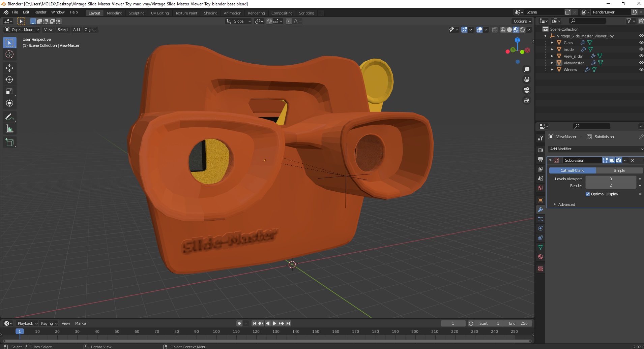This screenshot has width=644, height=349.
Task: Open the Output properties tab
Action: point(540,159)
